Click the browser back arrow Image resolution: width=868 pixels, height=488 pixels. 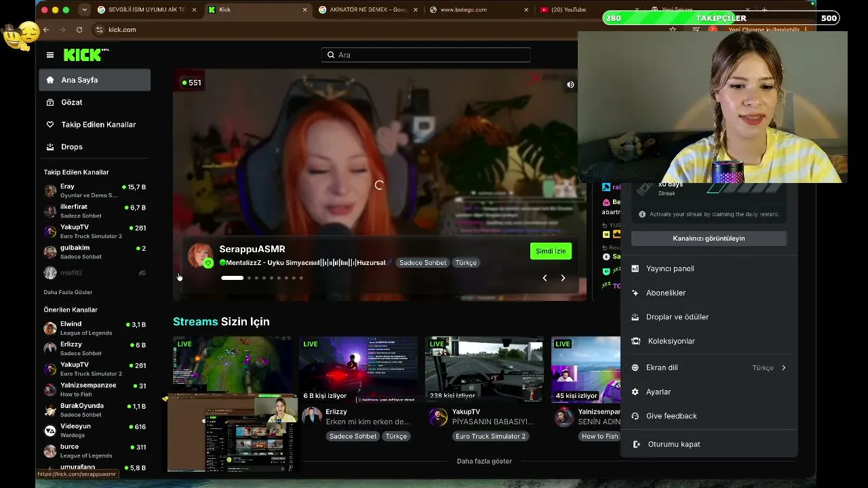tap(46, 30)
